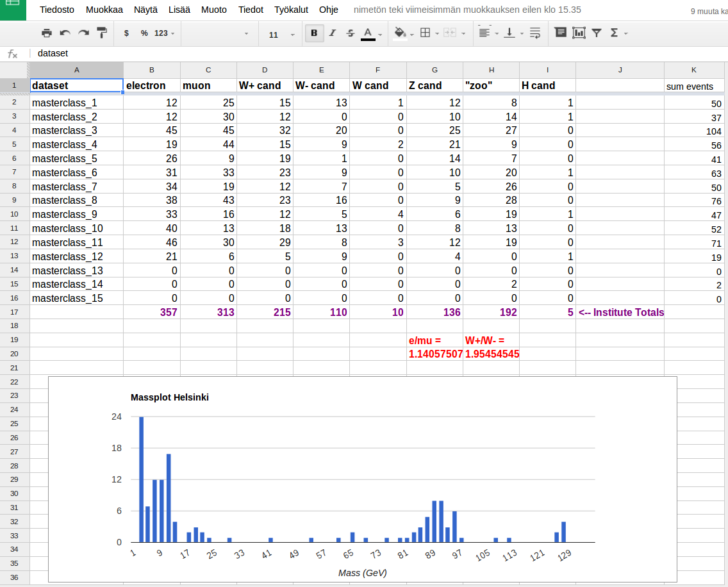Toggle strikethrough formatting
728x587 pixels.
[x=350, y=33]
